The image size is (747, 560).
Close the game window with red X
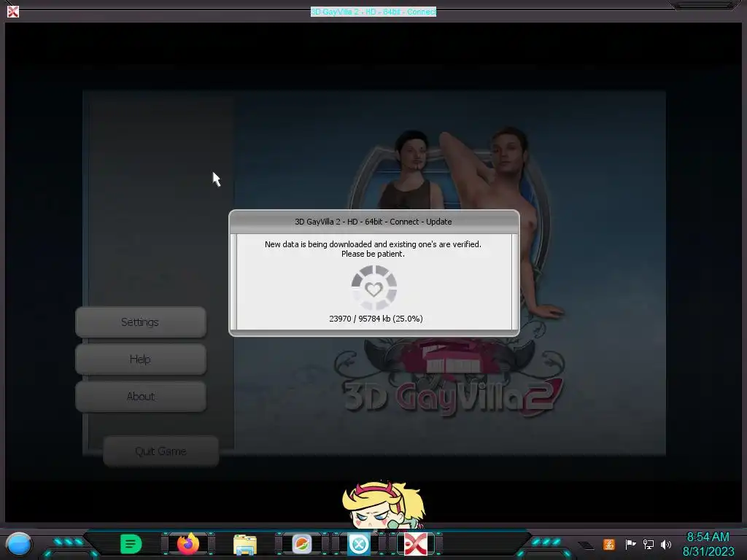click(13, 12)
